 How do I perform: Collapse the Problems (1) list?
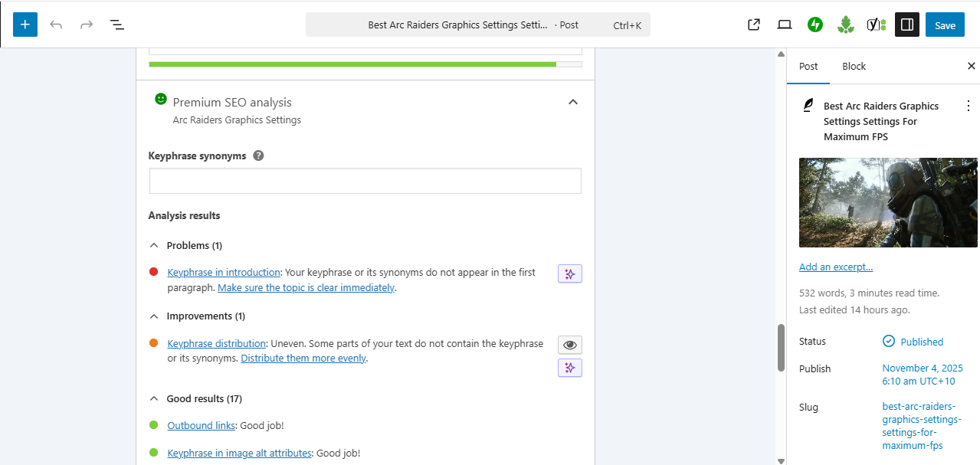tap(154, 246)
